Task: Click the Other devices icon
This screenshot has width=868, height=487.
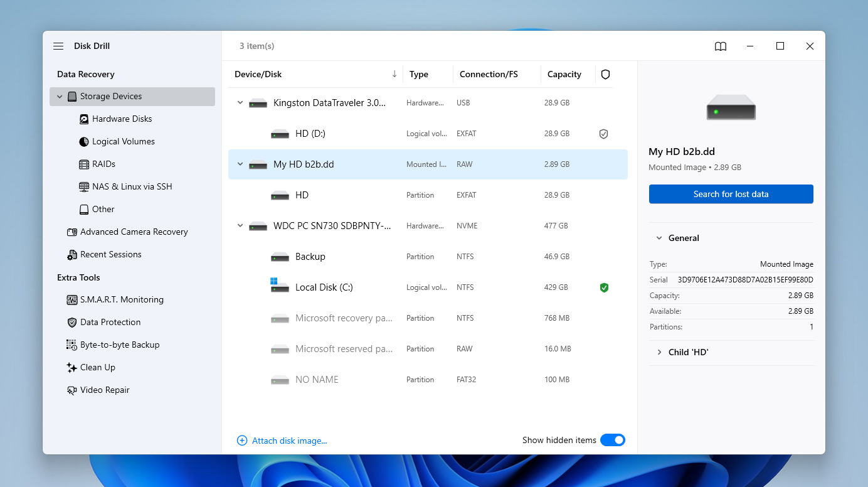Action: 84,210
